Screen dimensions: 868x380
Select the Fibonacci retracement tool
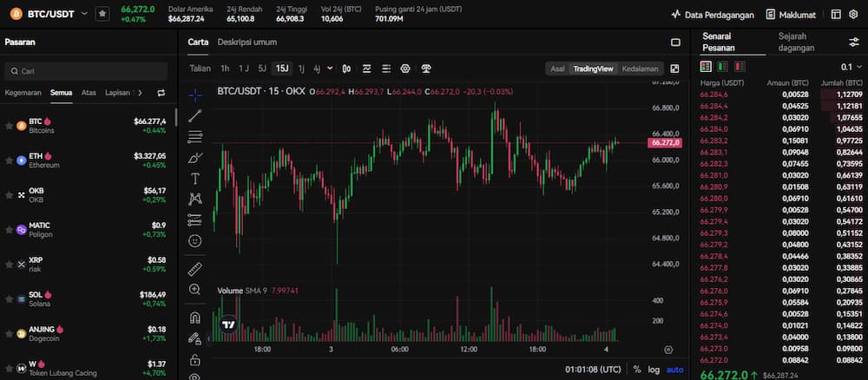[194, 136]
